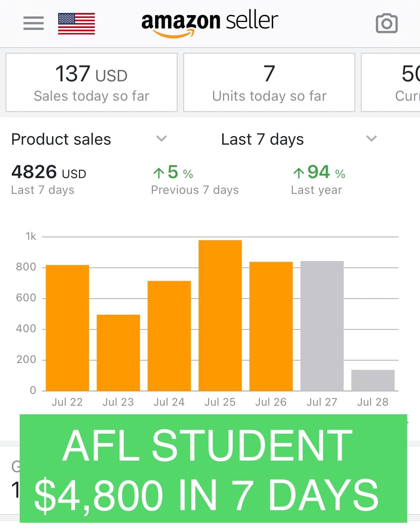The image size is (420, 531).
Task: Open the hamburger menu
Action: tap(33, 23)
